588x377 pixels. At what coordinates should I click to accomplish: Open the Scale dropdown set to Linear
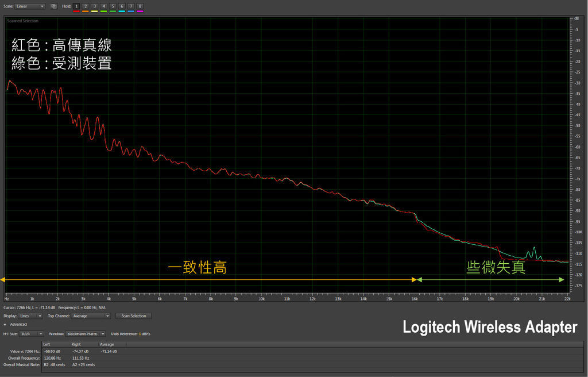[30, 6]
